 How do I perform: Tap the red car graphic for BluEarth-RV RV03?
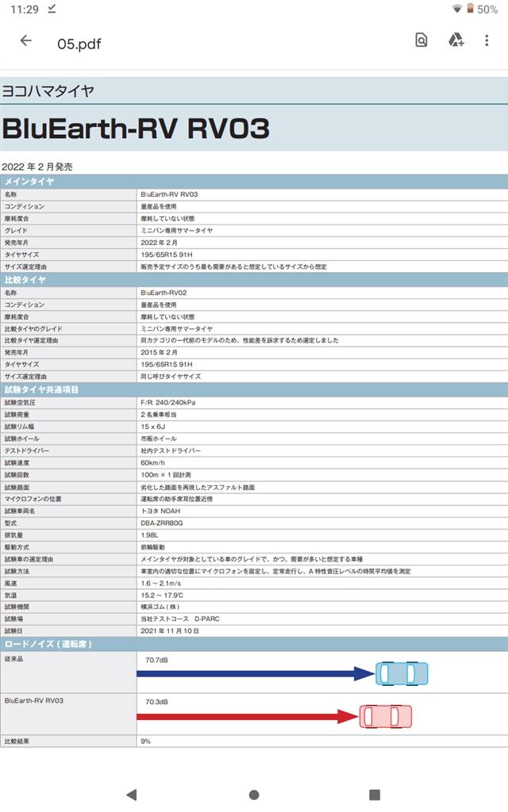click(386, 716)
